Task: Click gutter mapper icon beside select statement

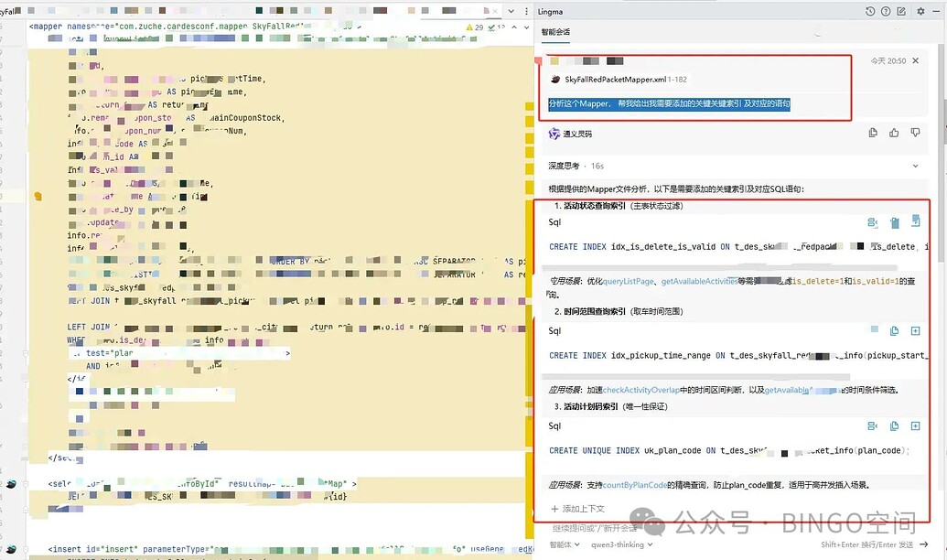Action: tap(12, 484)
